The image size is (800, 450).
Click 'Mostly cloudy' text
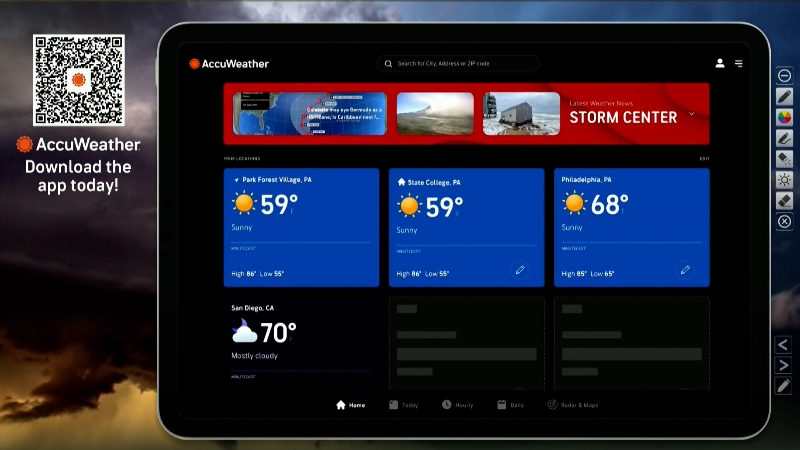[x=255, y=356]
